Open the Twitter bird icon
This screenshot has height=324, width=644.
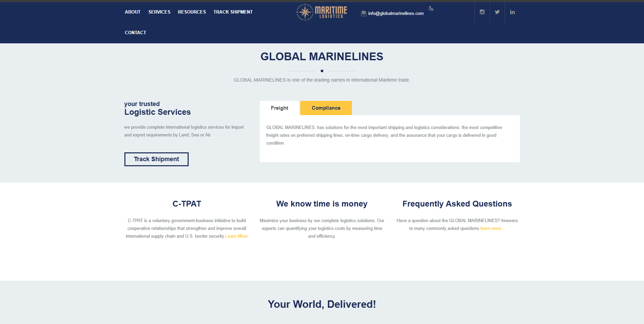tap(497, 12)
